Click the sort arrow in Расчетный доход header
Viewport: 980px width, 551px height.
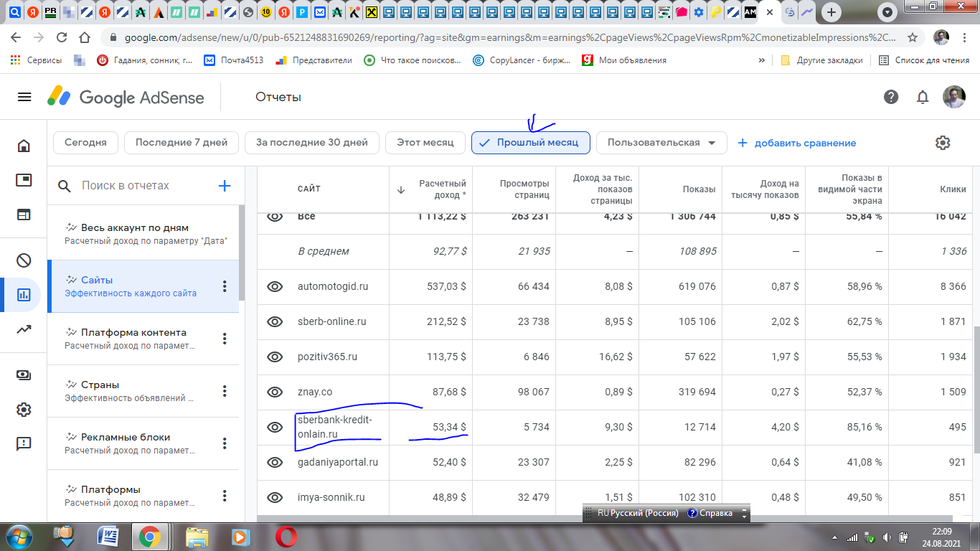401,189
